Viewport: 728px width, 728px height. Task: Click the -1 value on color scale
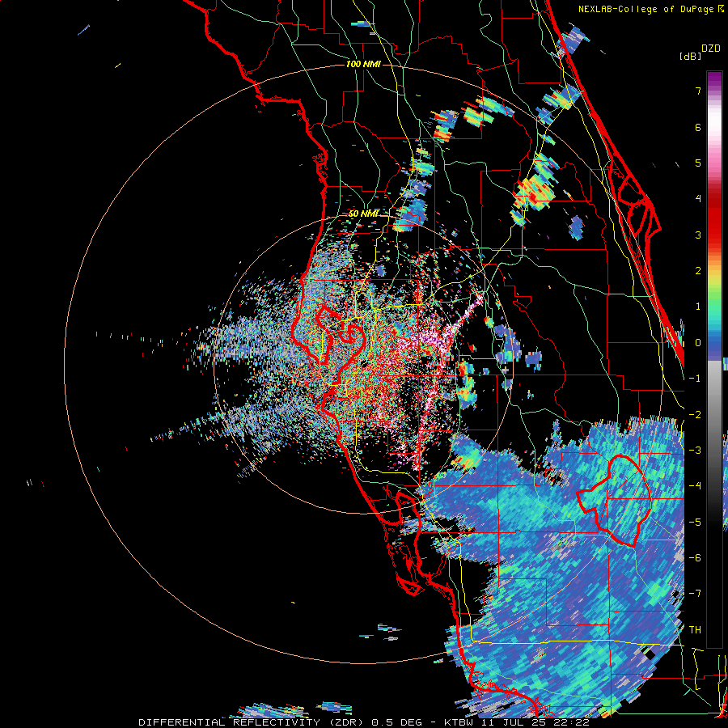point(695,379)
